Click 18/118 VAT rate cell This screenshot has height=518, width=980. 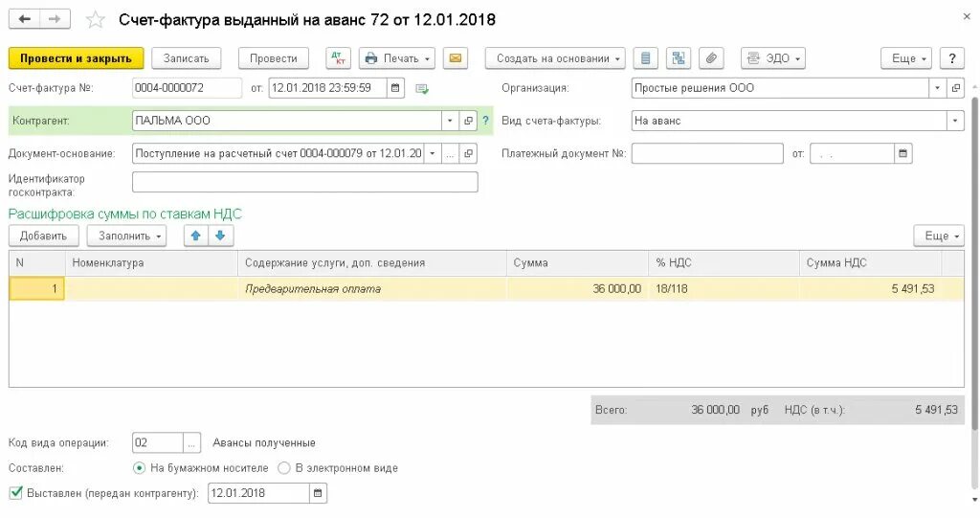724,288
